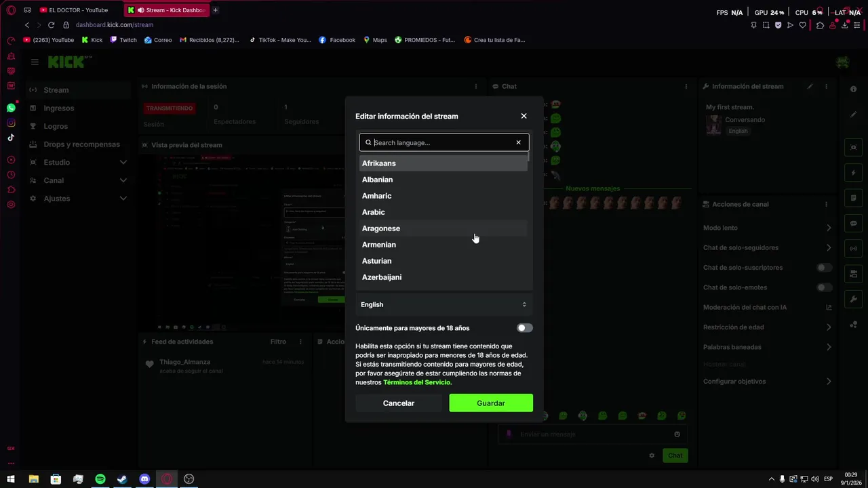
Task: Toggle Chat de solo-suscriptores switch
Action: (824, 268)
